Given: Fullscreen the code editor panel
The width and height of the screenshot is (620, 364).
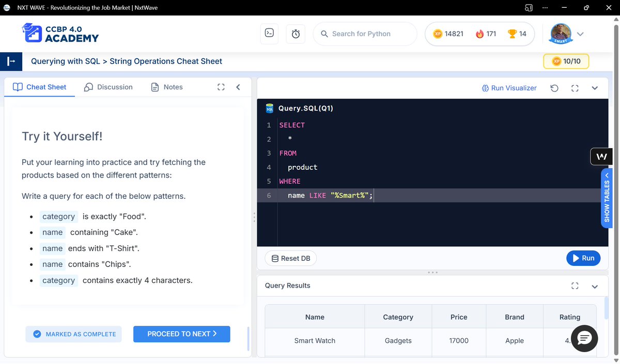Looking at the screenshot, I should tap(575, 88).
